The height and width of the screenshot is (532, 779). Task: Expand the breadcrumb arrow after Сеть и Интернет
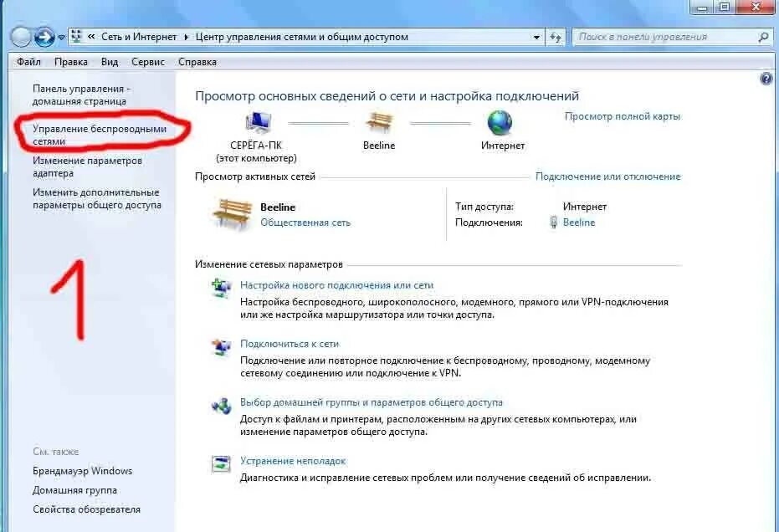click(x=186, y=38)
